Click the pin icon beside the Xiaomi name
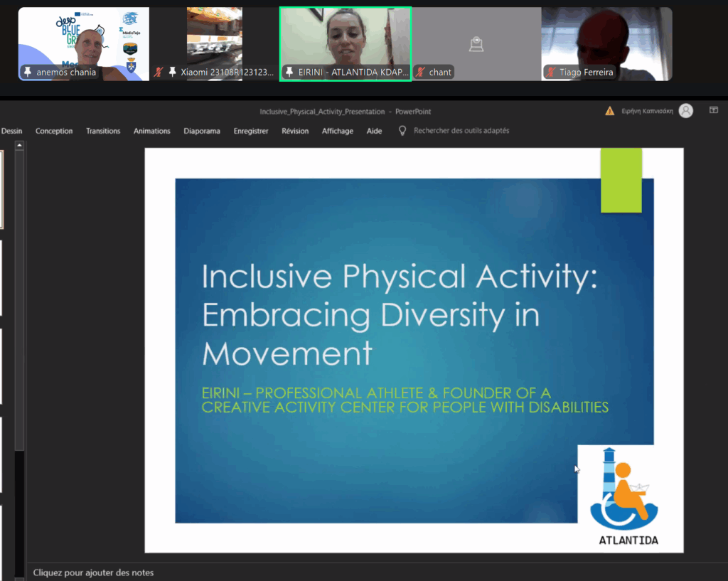728x581 pixels. (172, 73)
